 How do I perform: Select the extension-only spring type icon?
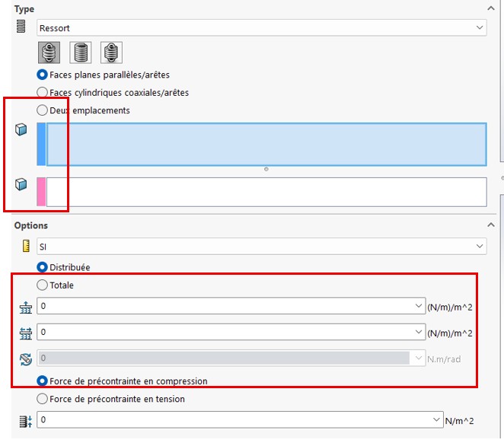111,52
